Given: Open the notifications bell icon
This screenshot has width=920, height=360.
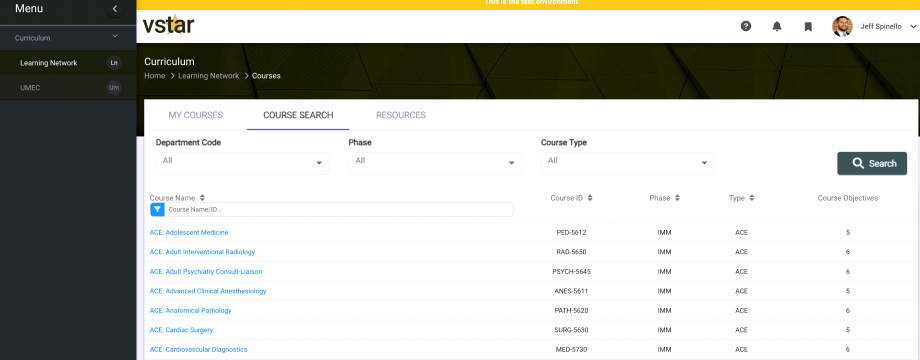Looking at the screenshot, I should tap(777, 26).
